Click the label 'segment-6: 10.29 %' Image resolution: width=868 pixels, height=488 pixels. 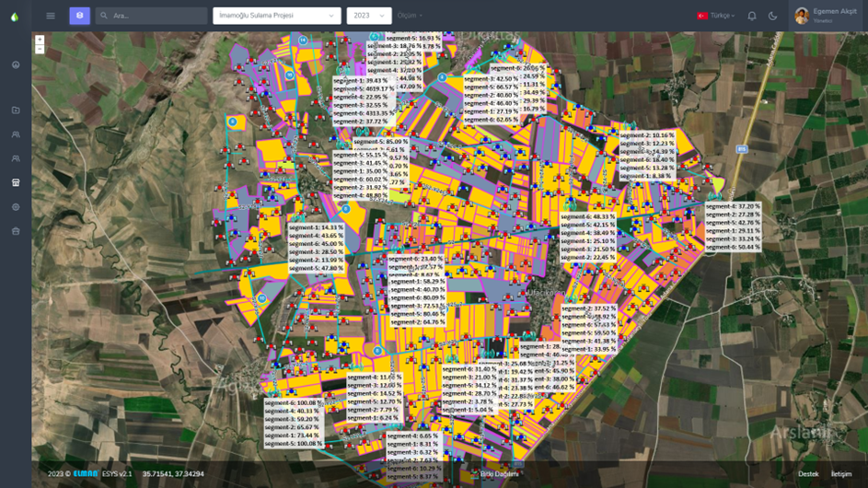click(x=414, y=469)
